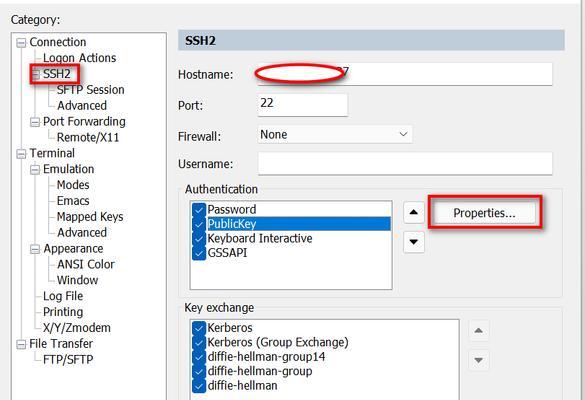
Task: Uncheck the Password authentication checkbox
Action: [x=199, y=209]
